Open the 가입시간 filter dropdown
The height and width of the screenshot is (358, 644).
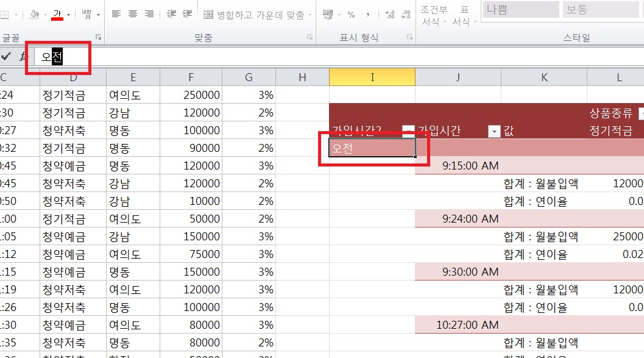point(493,131)
